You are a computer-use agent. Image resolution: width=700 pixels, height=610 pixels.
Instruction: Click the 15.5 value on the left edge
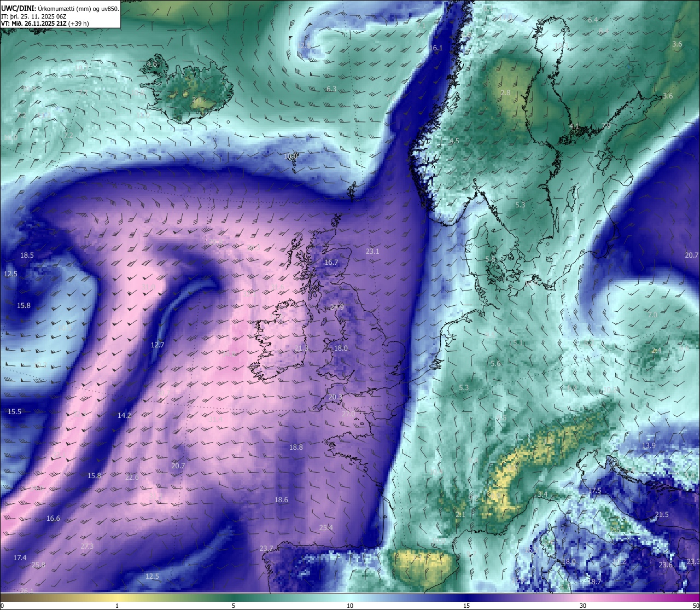[x=14, y=411]
